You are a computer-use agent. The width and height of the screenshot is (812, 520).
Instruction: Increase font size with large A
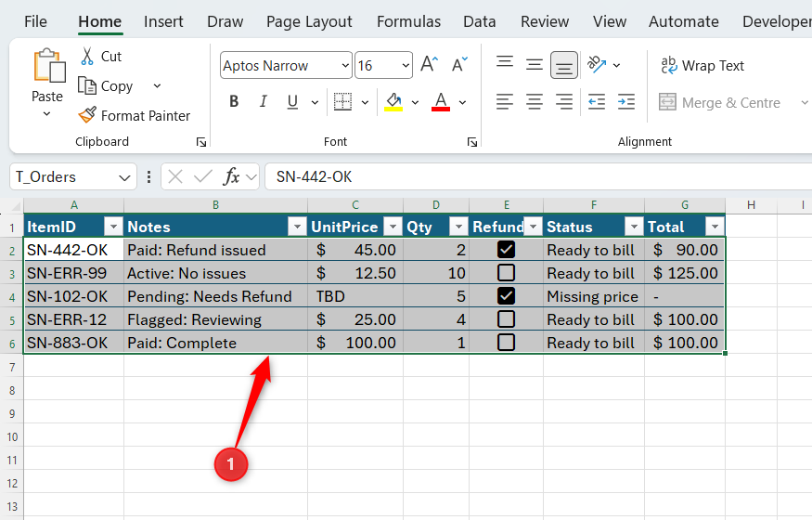[x=430, y=65]
